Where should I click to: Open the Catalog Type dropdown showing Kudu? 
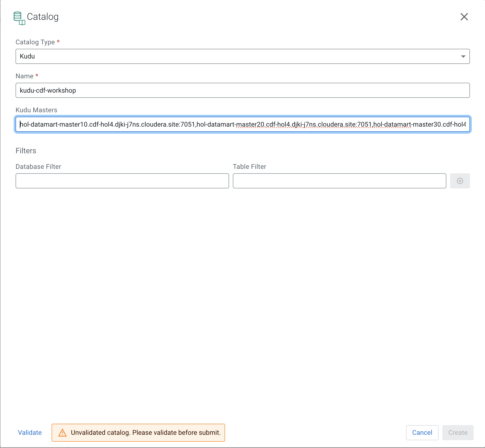242,56
